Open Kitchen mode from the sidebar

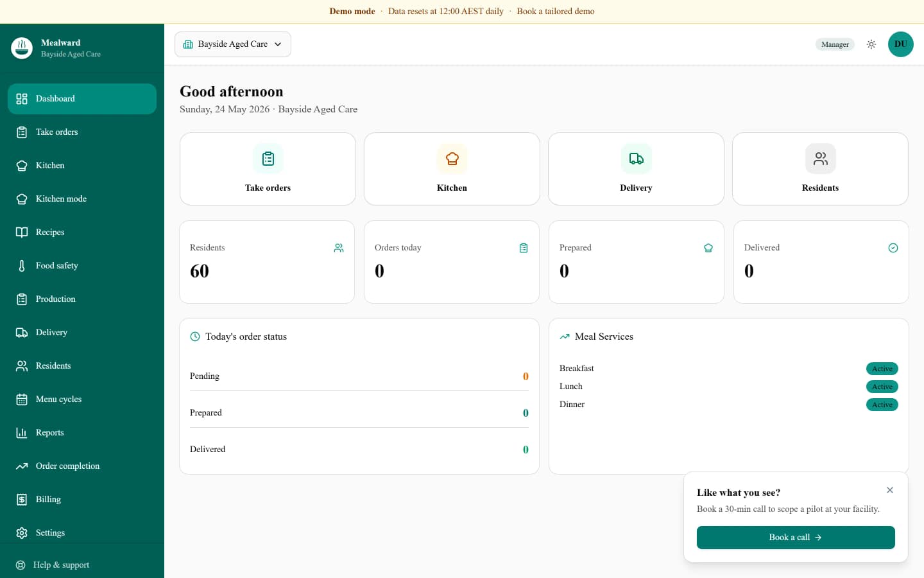(82, 199)
